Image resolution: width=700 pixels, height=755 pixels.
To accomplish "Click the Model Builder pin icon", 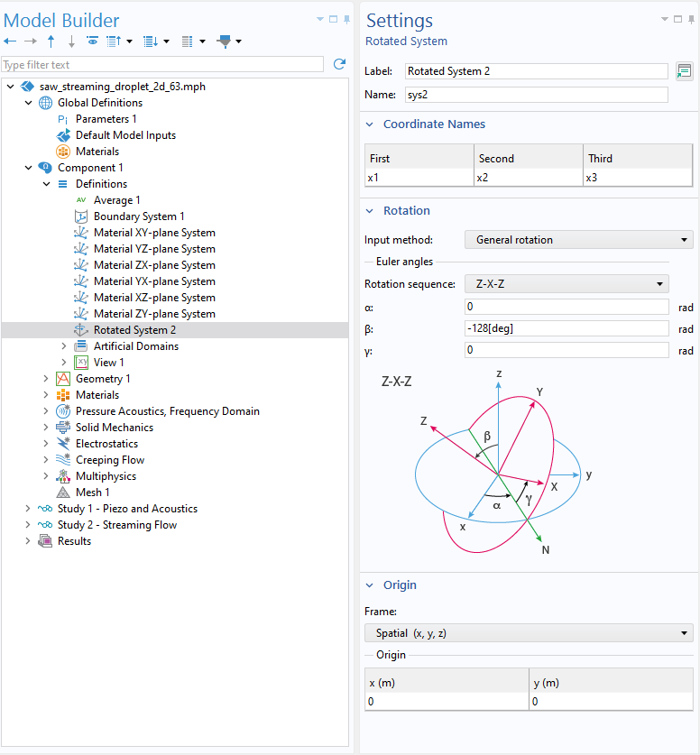I will coord(347,19).
